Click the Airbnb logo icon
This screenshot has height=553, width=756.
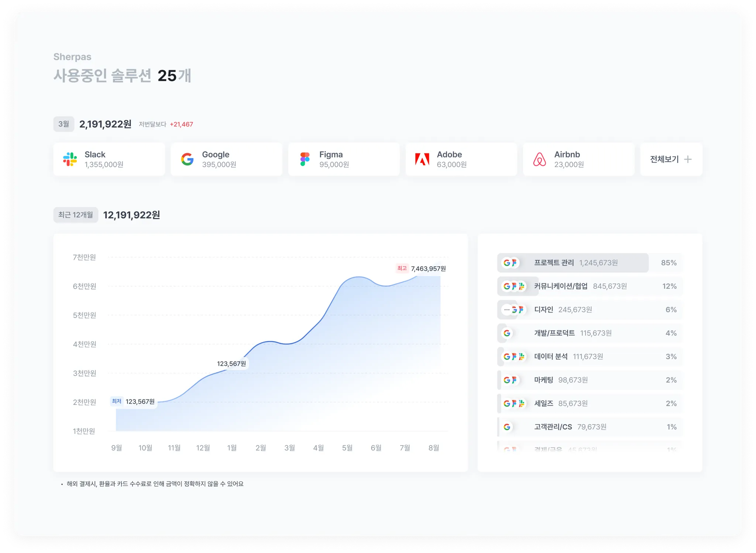(539, 159)
